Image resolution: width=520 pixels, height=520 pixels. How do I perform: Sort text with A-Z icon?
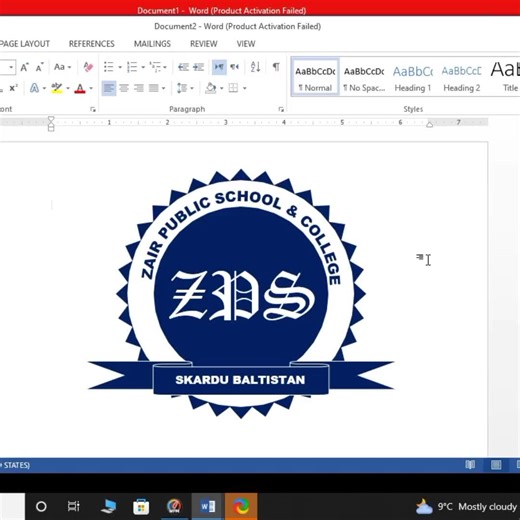click(x=255, y=67)
